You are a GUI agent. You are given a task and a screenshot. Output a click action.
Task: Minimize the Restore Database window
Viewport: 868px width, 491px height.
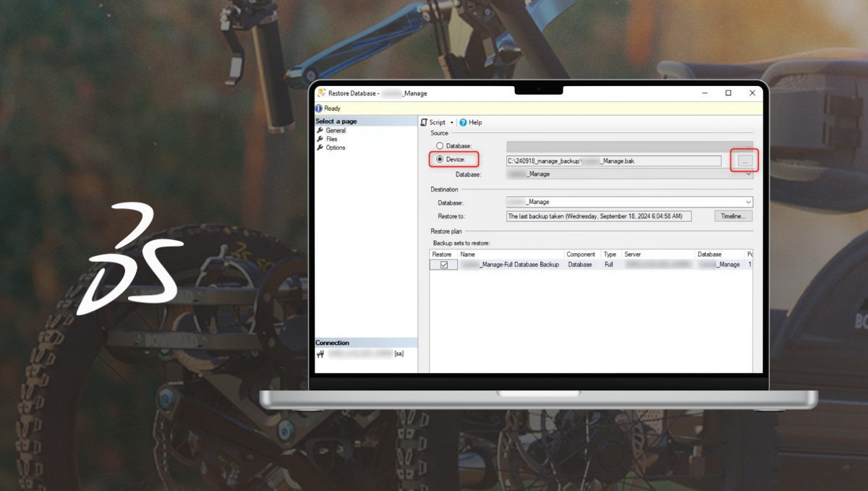(x=705, y=93)
